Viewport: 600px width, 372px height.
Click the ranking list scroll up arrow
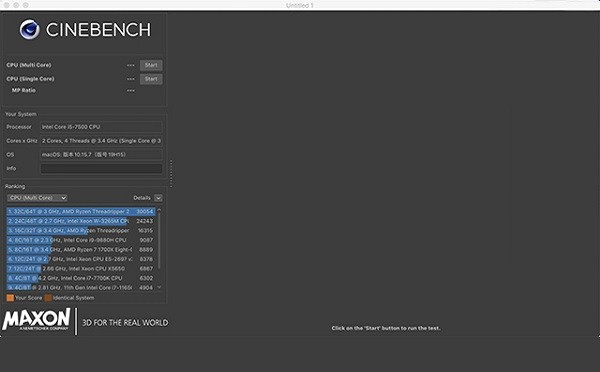pos(159,210)
